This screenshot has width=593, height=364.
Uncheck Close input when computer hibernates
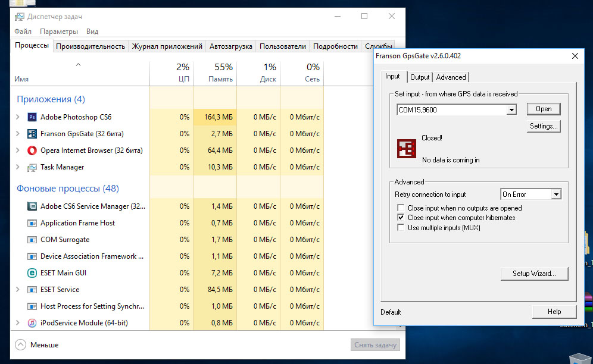coord(401,218)
